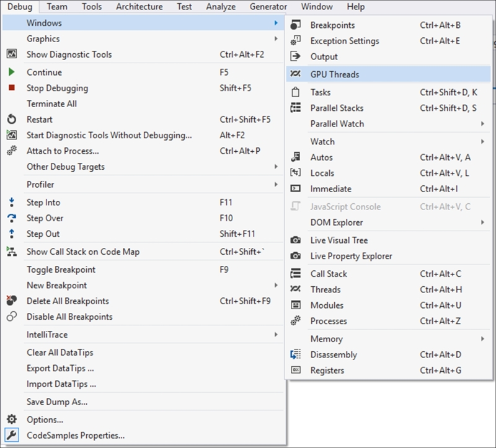This screenshot has height=448, width=496.
Task: Expand the Memory submenu arrow
Action: tap(483, 338)
